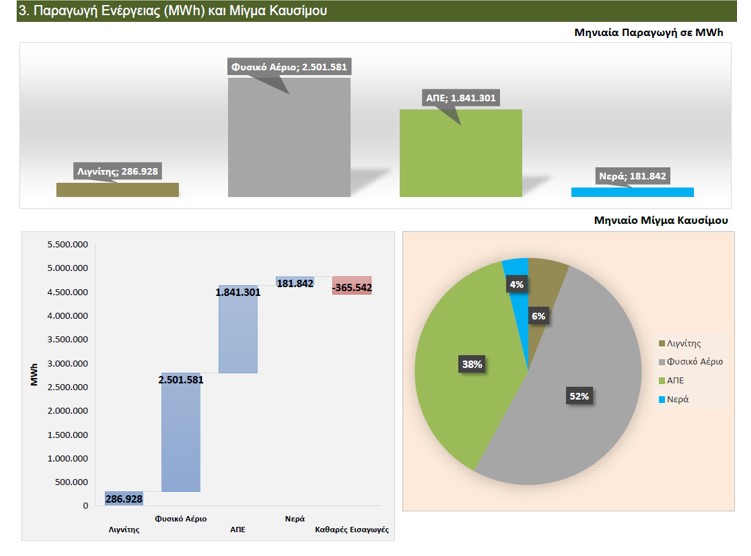
Task: Click the 6% pie slice label
Action: [x=538, y=315]
